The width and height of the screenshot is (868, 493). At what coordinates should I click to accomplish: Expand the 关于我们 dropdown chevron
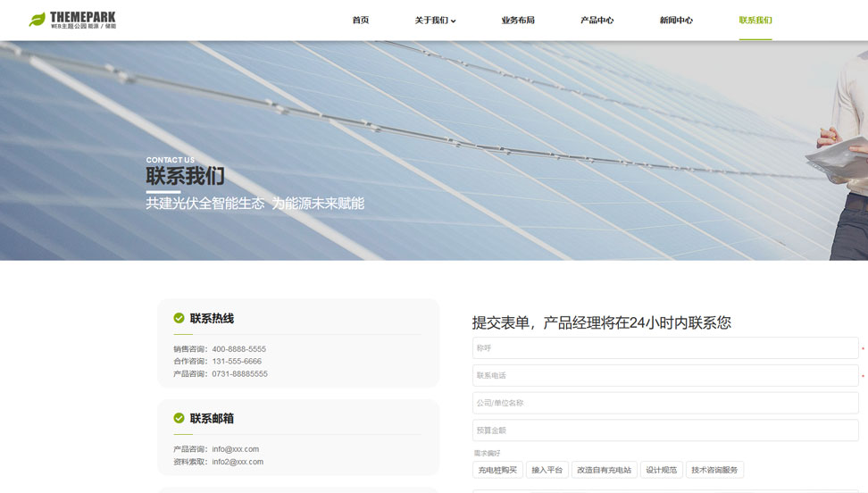pyautogui.click(x=454, y=21)
